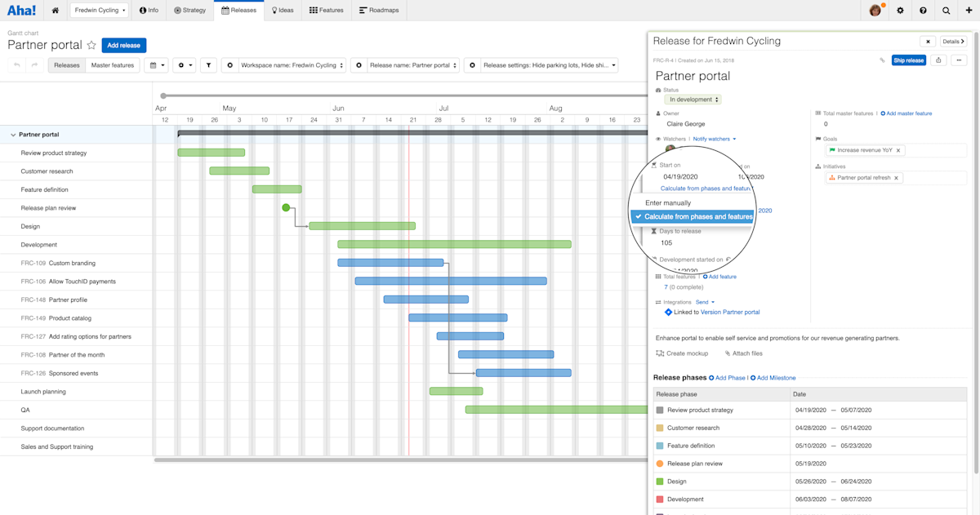Click the share export icon button
The width and height of the screenshot is (980, 515).
939,60
